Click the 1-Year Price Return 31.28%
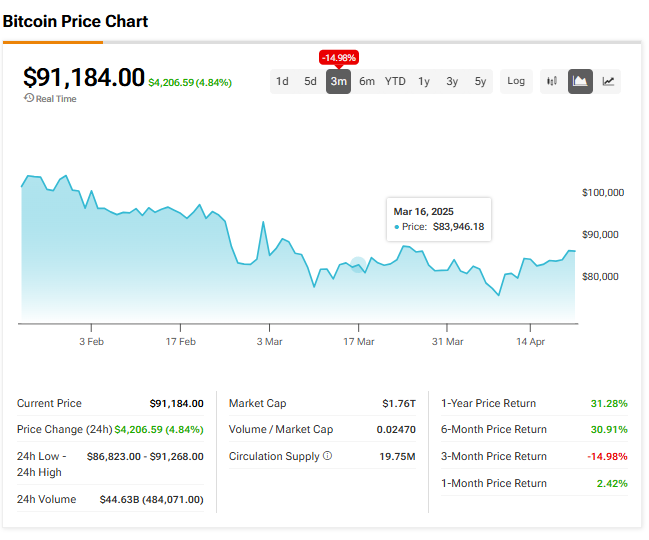The image size is (649, 540). click(x=609, y=403)
